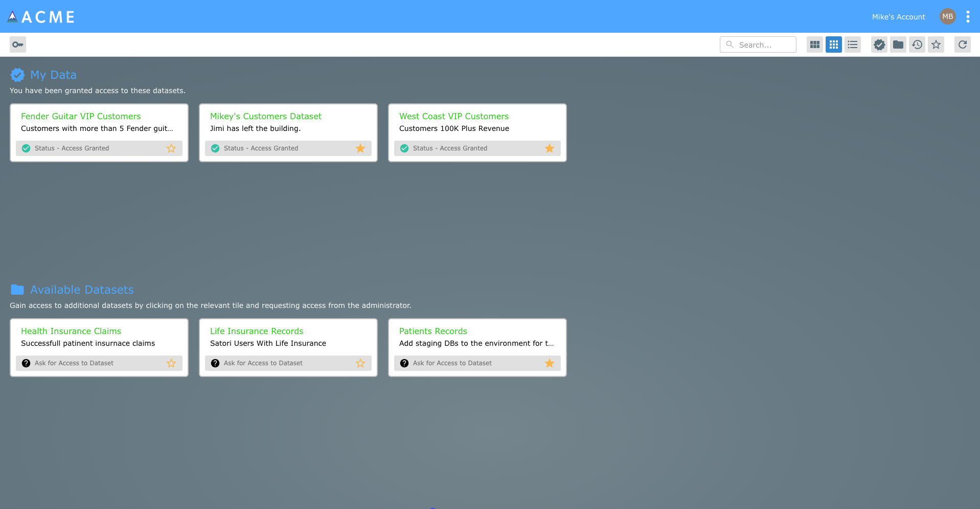Click the ACME logo
The height and width of the screenshot is (509, 980).
coord(41,17)
